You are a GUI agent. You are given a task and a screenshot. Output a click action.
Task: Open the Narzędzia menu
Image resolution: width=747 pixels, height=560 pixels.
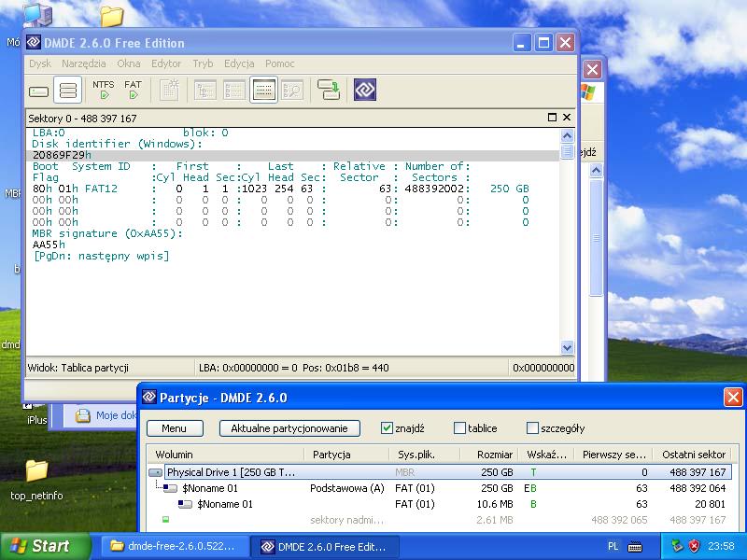pyautogui.click(x=84, y=63)
